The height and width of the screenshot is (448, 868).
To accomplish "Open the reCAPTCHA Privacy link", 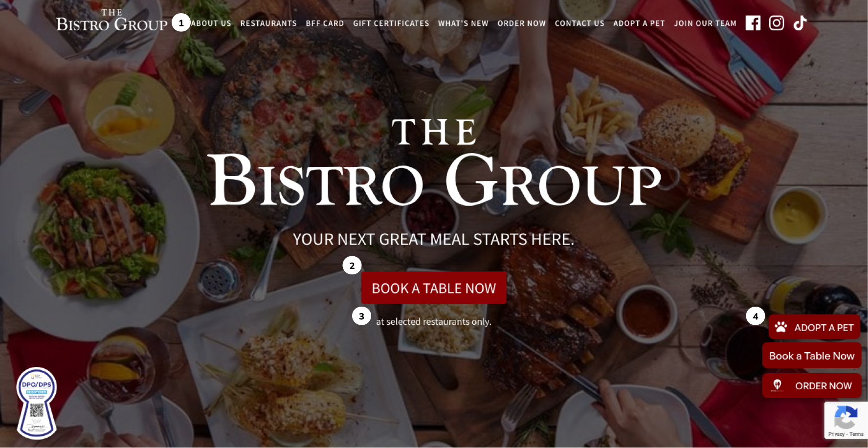I will click(x=836, y=434).
